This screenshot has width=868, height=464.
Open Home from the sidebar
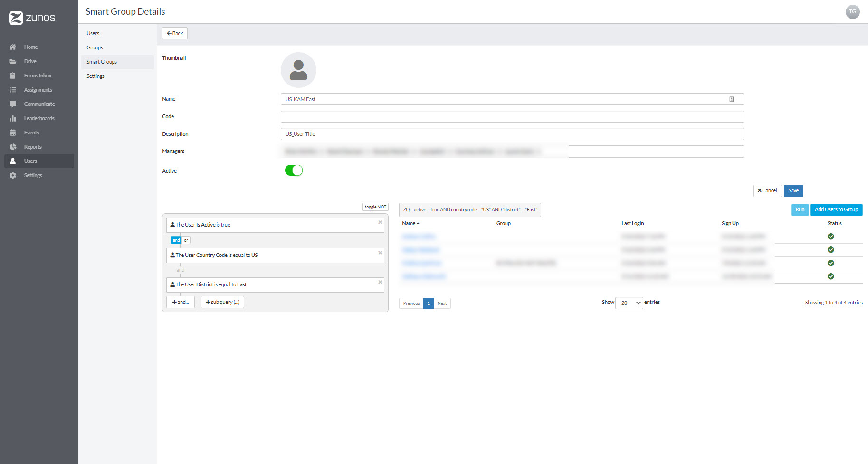[31, 47]
